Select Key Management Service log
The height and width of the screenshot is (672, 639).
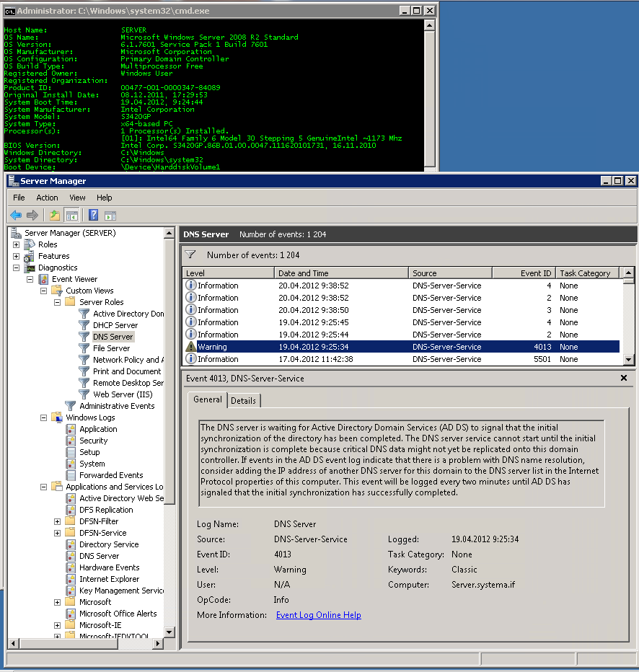pyautogui.click(x=121, y=591)
